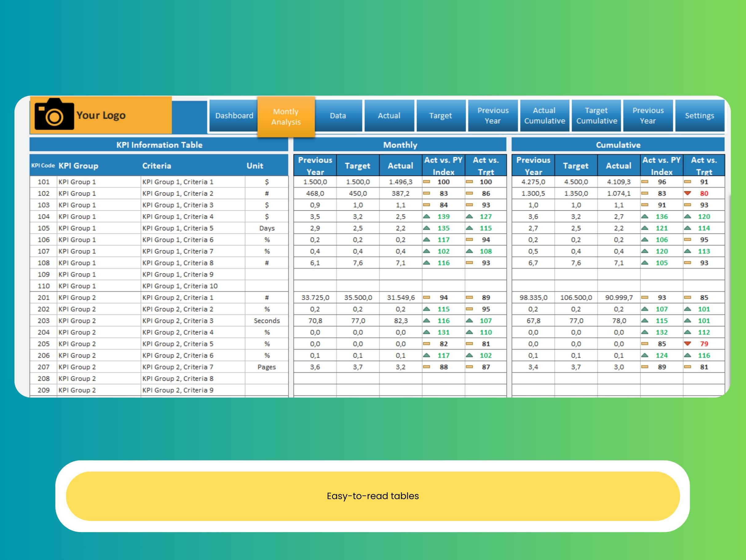
Task: Click the KPI Information Table header
Action: pyautogui.click(x=159, y=145)
